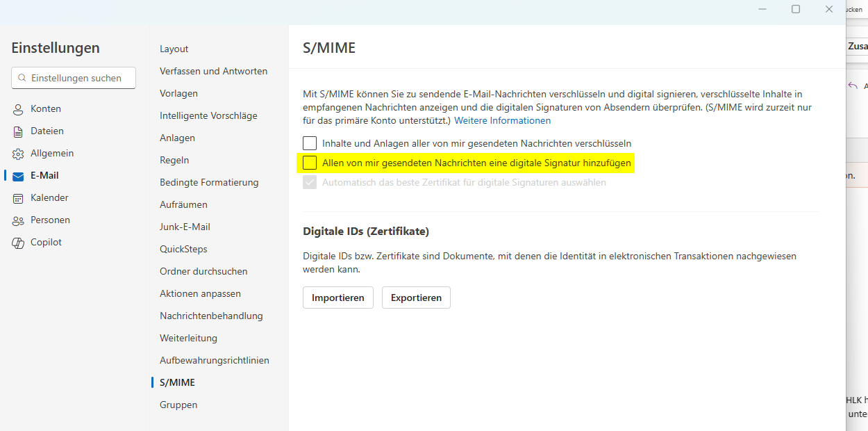Open the Layout settings section

pyautogui.click(x=174, y=49)
